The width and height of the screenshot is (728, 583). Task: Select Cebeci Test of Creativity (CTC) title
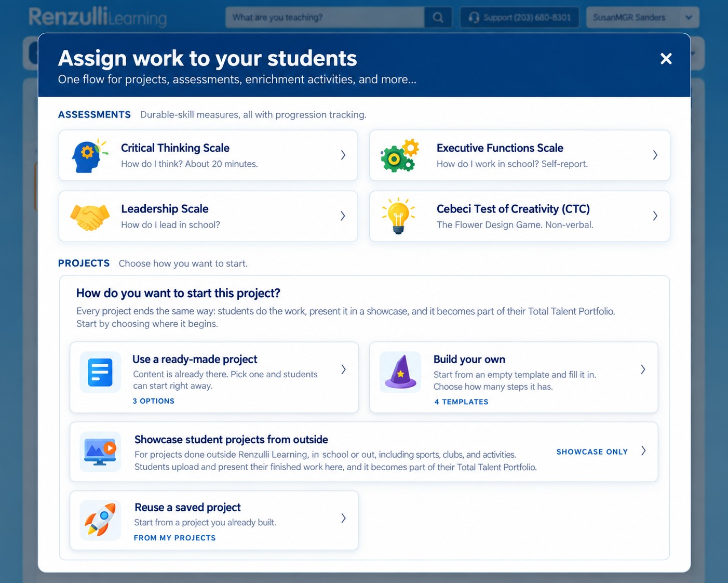click(513, 209)
